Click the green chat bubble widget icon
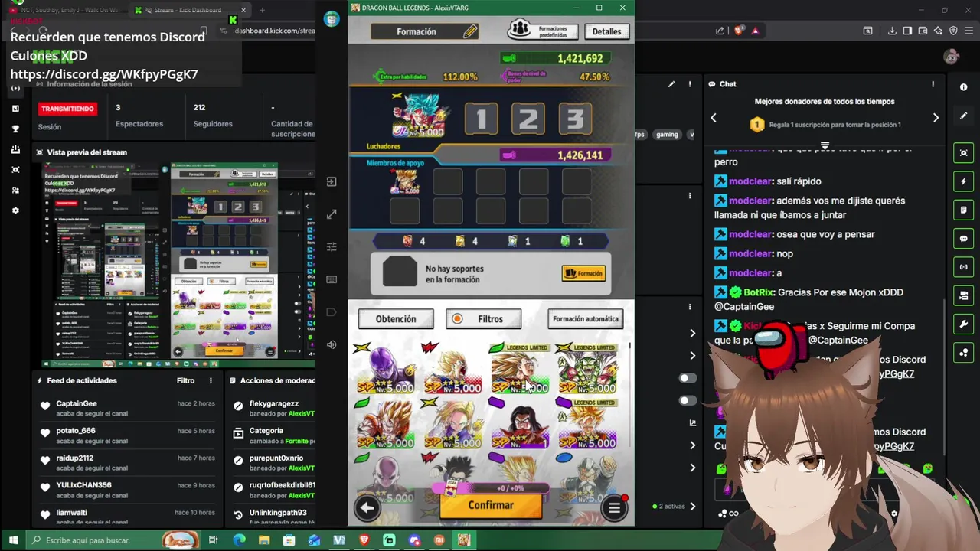The height and width of the screenshot is (551, 980). [x=964, y=239]
